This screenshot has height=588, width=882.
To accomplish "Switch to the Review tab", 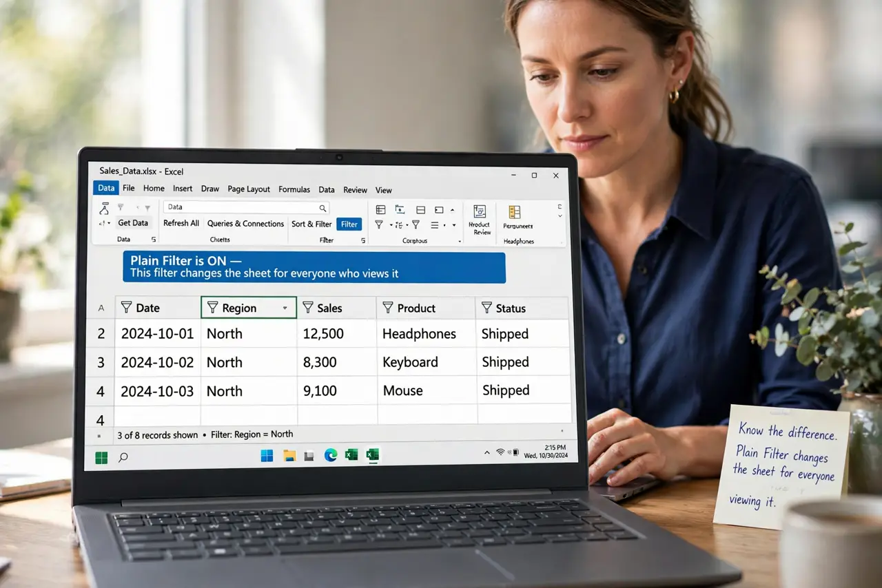I will [356, 190].
